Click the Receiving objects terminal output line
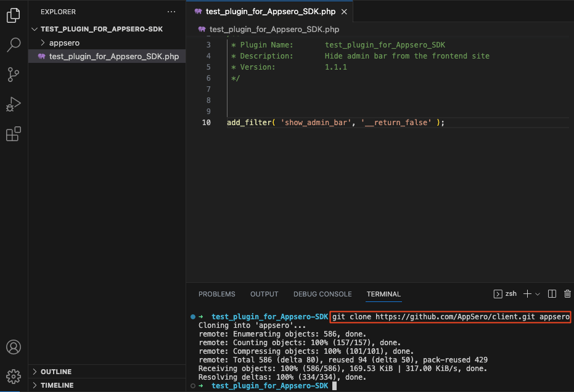 pos(343,369)
